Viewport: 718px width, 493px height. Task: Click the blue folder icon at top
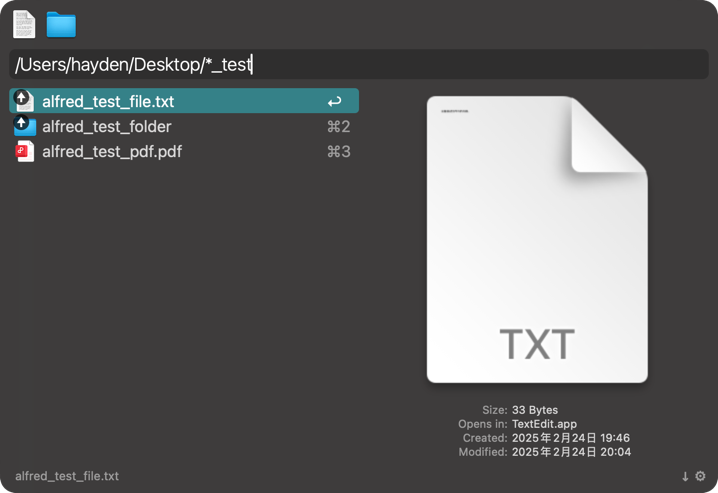point(61,25)
